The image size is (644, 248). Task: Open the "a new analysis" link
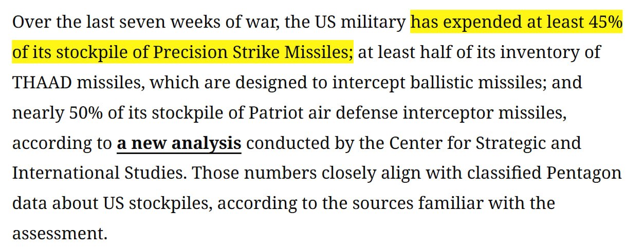(179, 143)
